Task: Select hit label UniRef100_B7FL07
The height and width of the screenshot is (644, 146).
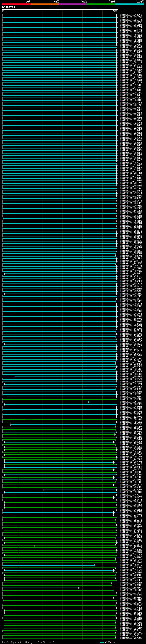Action: click(x=131, y=490)
